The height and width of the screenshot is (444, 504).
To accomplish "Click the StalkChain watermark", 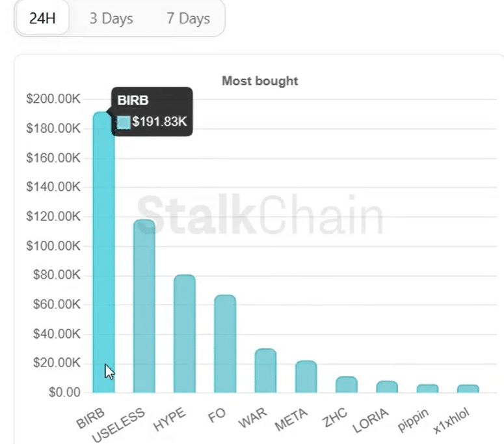I will [260, 215].
